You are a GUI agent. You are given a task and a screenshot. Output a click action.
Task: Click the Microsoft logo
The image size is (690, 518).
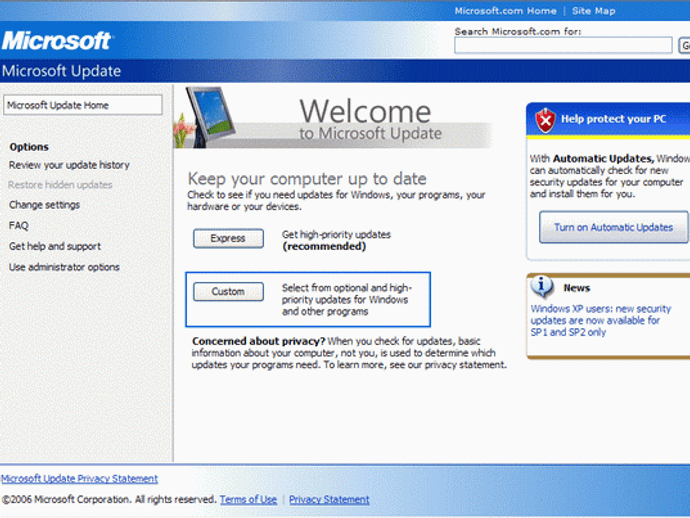tap(57, 40)
